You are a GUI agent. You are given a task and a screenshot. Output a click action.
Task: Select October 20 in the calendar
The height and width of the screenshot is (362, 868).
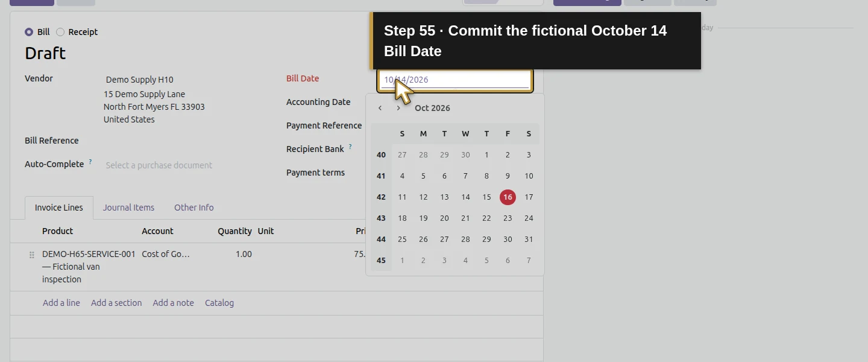coord(444,218)
